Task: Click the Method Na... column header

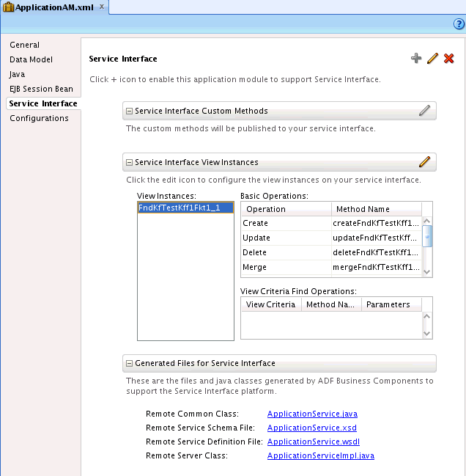Action: [331, 304]
